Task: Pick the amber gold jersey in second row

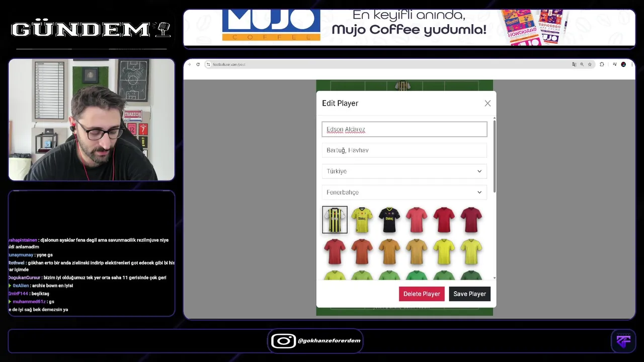Action: tap(417, 251)
